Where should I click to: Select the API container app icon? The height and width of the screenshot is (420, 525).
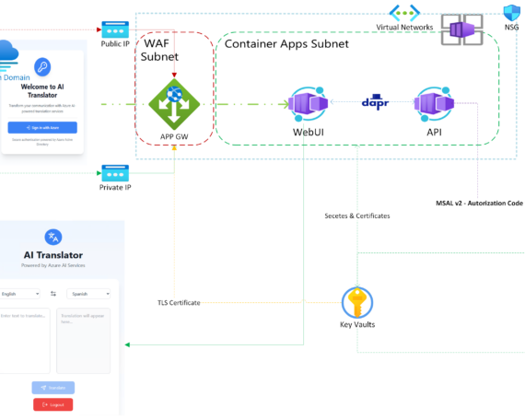(434, 104)
